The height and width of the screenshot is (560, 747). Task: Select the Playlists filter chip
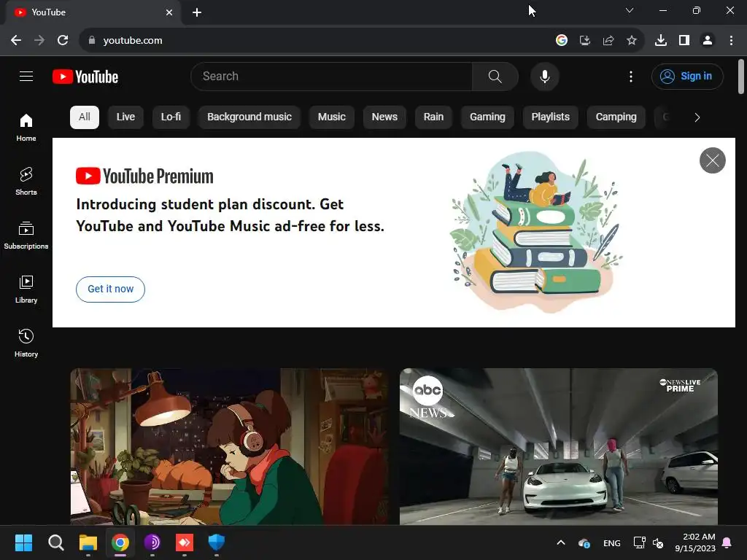[550, 117]
